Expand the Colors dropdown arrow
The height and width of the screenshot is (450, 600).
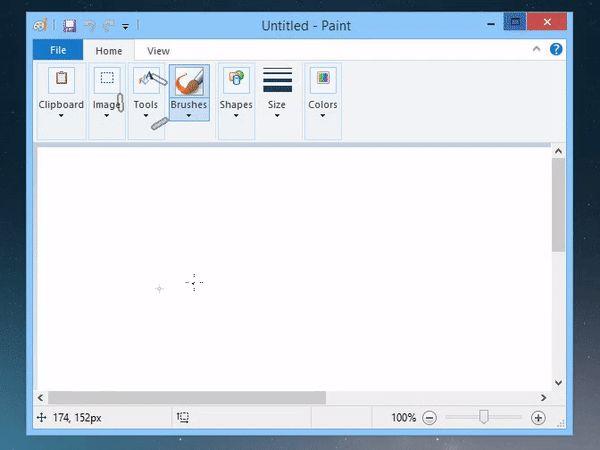pos(323,116)
